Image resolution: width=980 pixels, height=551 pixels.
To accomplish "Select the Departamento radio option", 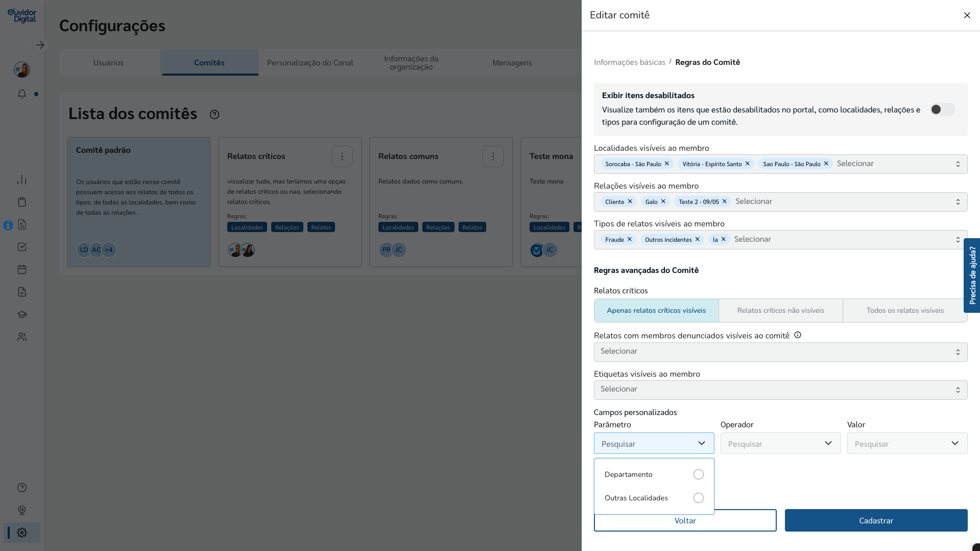I will 699,474.
